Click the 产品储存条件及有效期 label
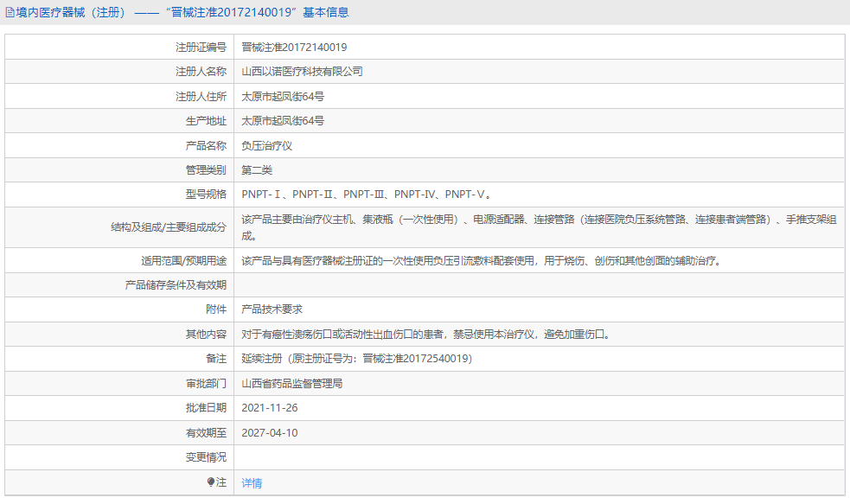Image resolution: width=850 pixels, height=504 pixels. pos(176,285)
